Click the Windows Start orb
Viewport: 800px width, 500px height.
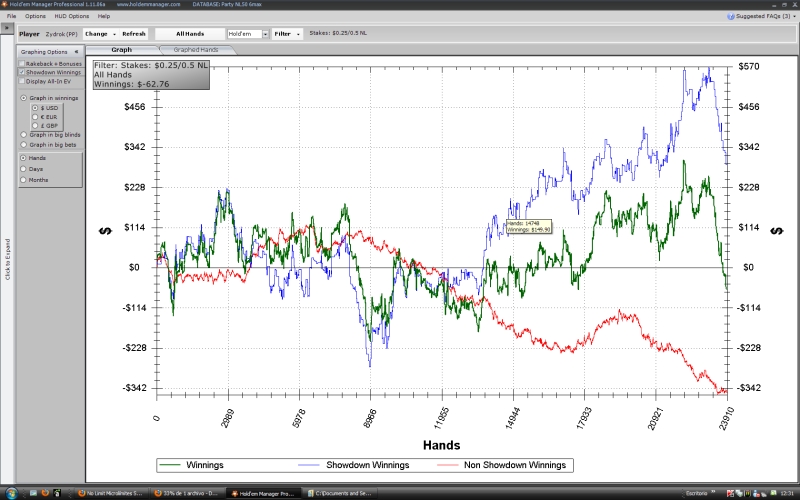[10, 493]
